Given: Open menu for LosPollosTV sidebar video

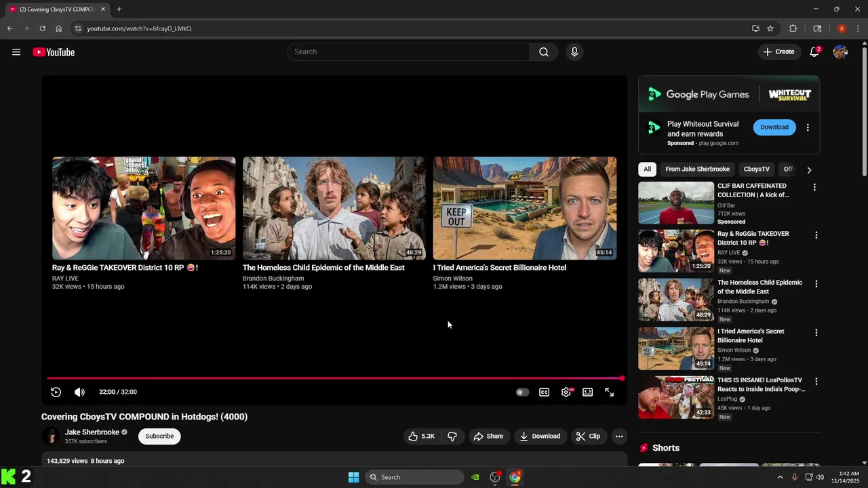Looking at the screenshot, I should pos(816,382).
